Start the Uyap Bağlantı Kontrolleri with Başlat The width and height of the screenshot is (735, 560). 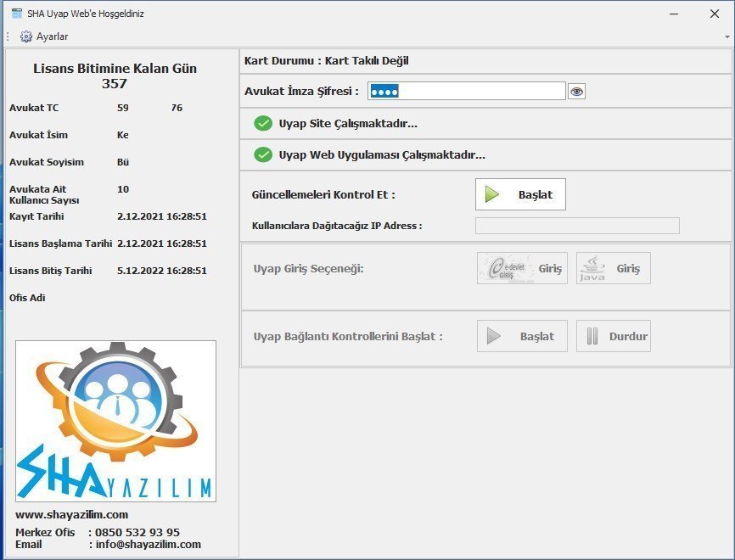(521, 336)
